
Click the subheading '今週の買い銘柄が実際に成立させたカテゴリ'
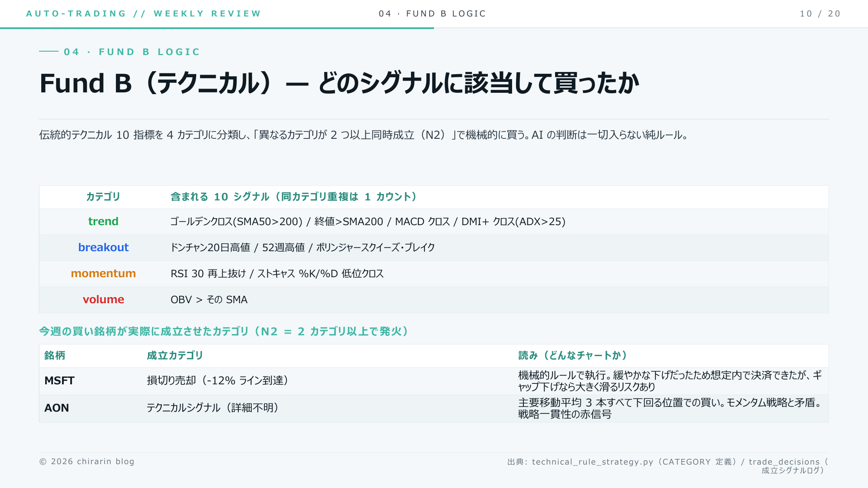pos(224,331)
